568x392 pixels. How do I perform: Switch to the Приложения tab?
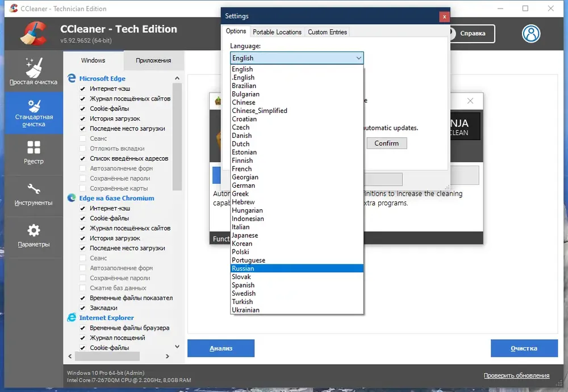[153, 61]
